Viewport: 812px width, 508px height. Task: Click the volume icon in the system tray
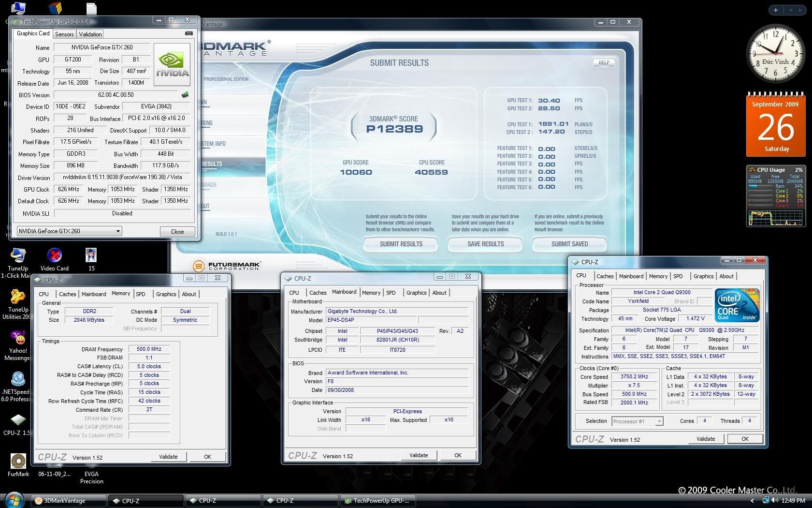click(x=775, y=500)
